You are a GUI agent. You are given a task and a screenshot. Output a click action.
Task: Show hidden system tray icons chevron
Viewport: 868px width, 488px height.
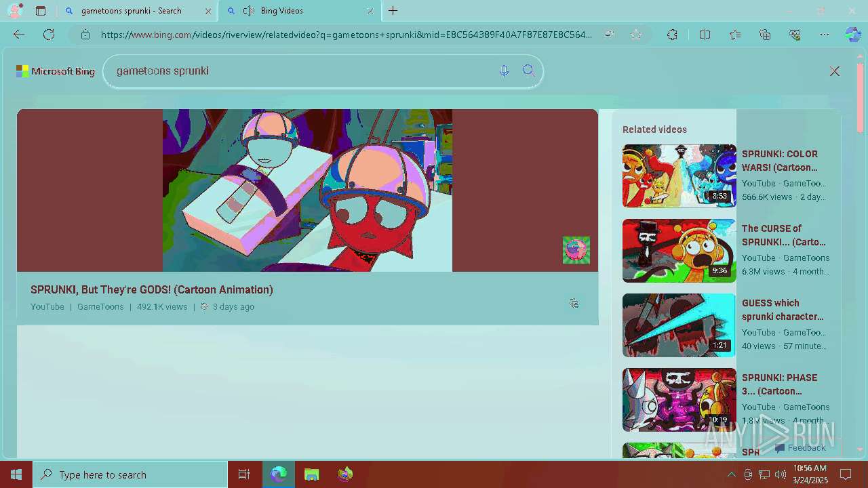coord(731,474)
